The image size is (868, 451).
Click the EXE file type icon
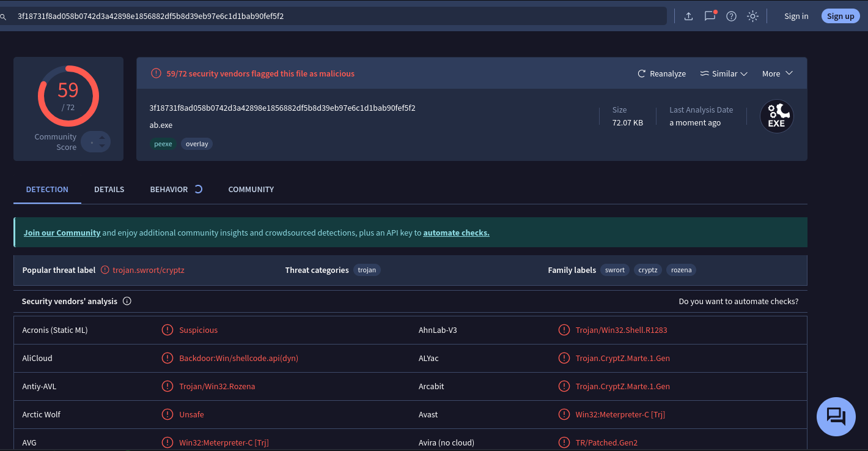coord(776,116)
